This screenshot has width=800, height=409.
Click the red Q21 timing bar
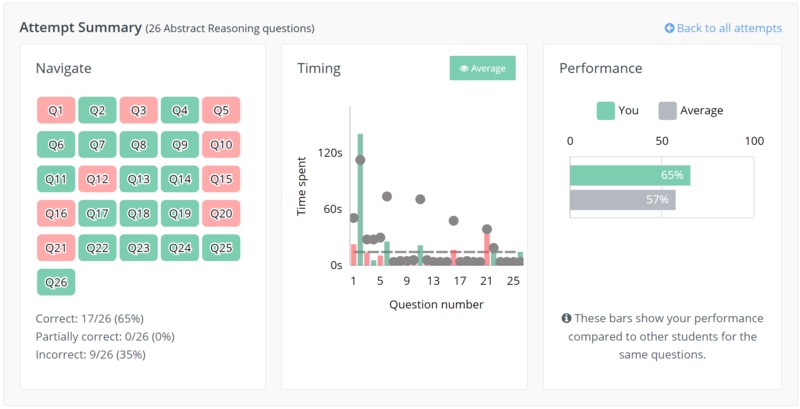click(x=487, y=248)
